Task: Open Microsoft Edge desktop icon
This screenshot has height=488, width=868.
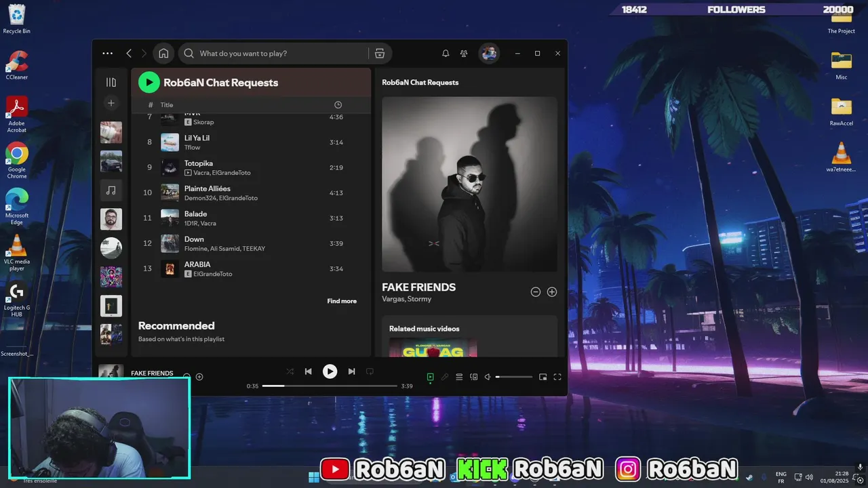Action: [x=16, y=206]
